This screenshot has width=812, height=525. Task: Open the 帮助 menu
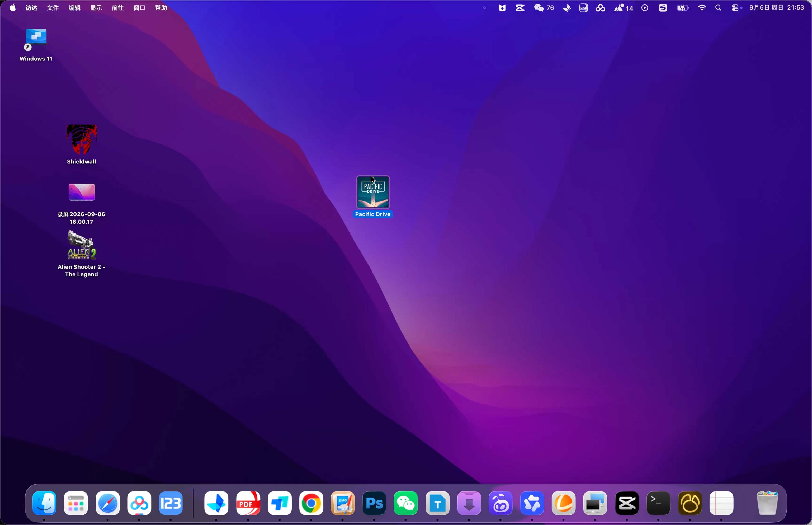pyautogui.click(x=161, y=7)
